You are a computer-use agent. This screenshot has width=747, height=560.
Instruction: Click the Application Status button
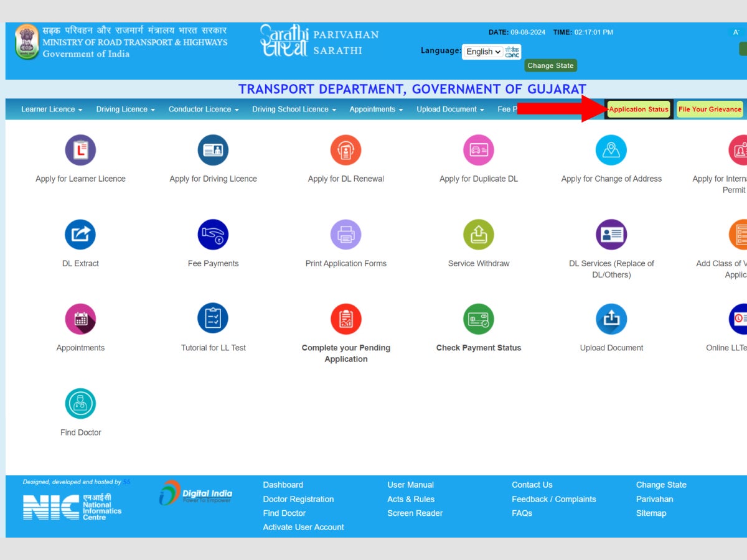(x=639, y=109)
